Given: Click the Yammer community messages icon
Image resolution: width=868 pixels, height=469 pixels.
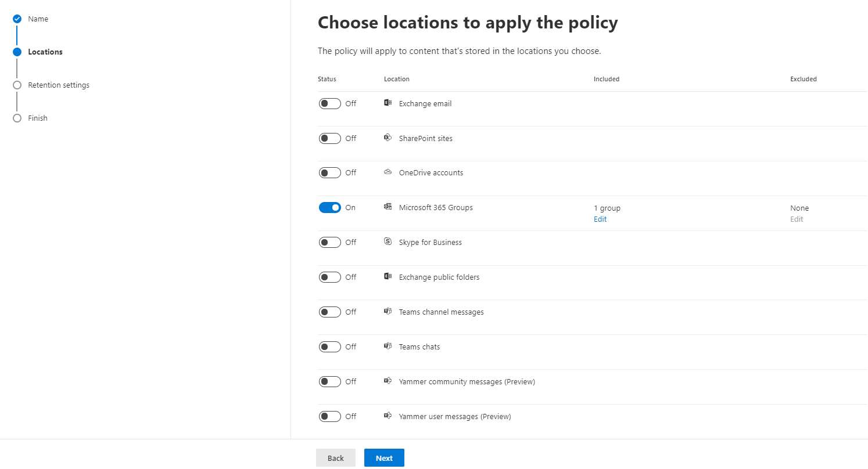Looking at the screenshot, I should (388, 381).
